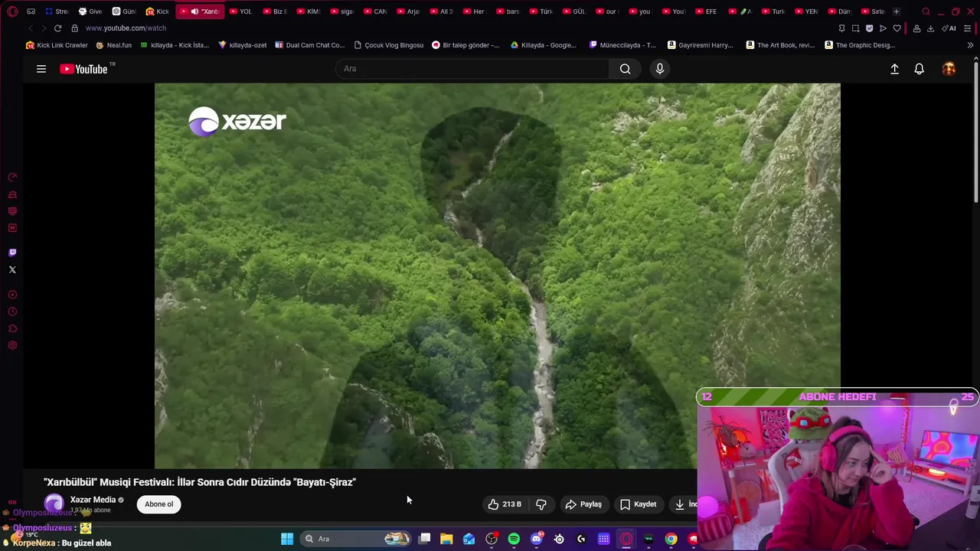The image size is (980, 551).
Task: Like the video showing 213 B
Action: click(505, 504)
